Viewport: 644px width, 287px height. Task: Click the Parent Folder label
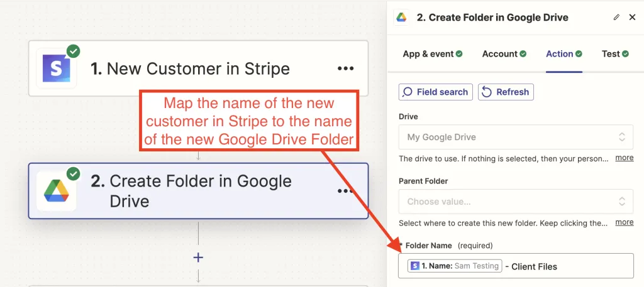coord(423,181)
